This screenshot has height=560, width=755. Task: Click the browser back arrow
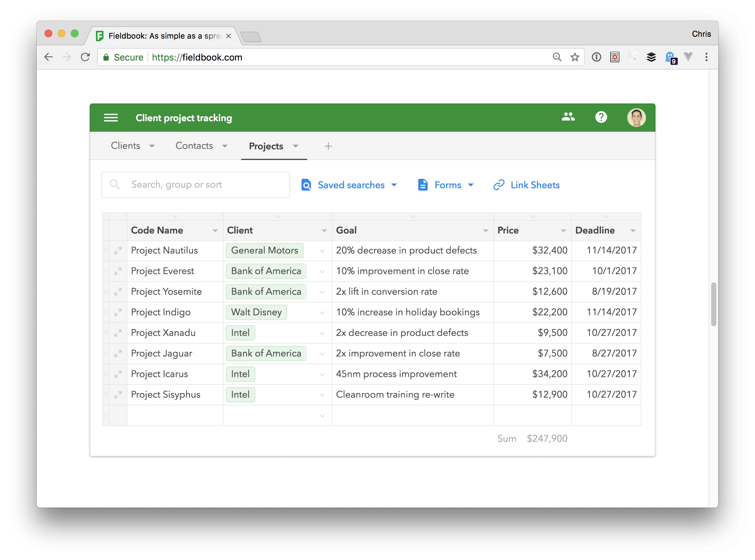tap(48, 57)
